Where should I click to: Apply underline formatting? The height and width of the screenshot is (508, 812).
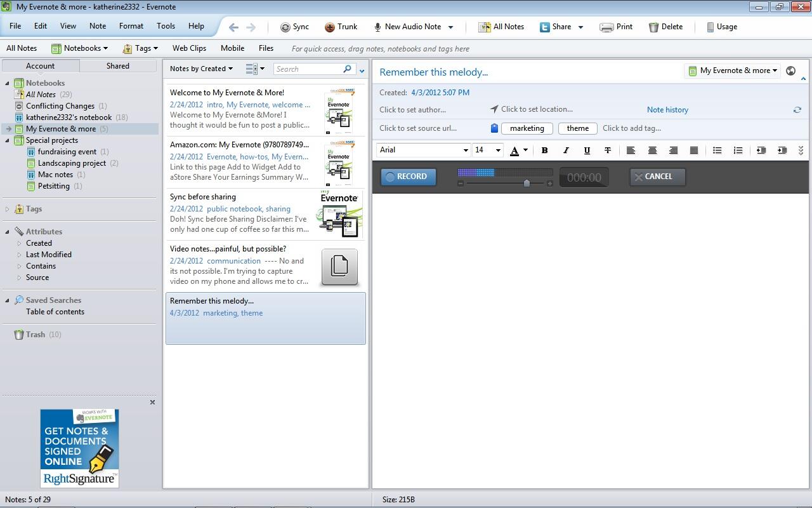coord(587,150)
